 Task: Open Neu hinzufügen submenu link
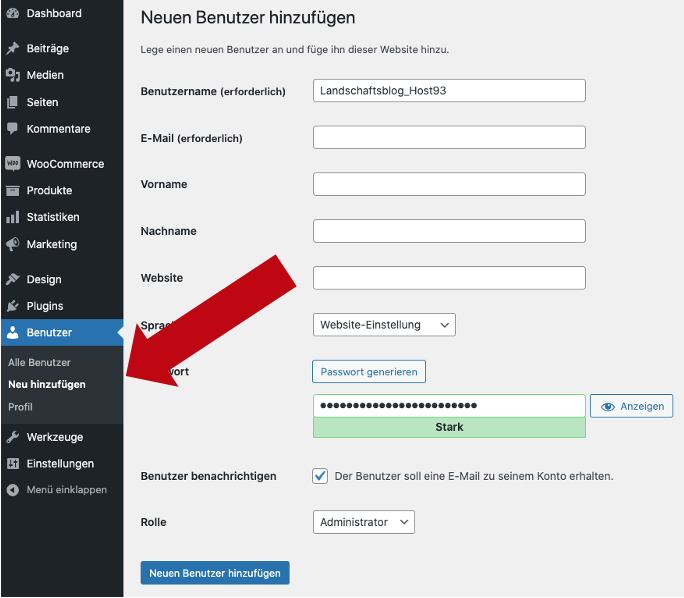(47, 384)
